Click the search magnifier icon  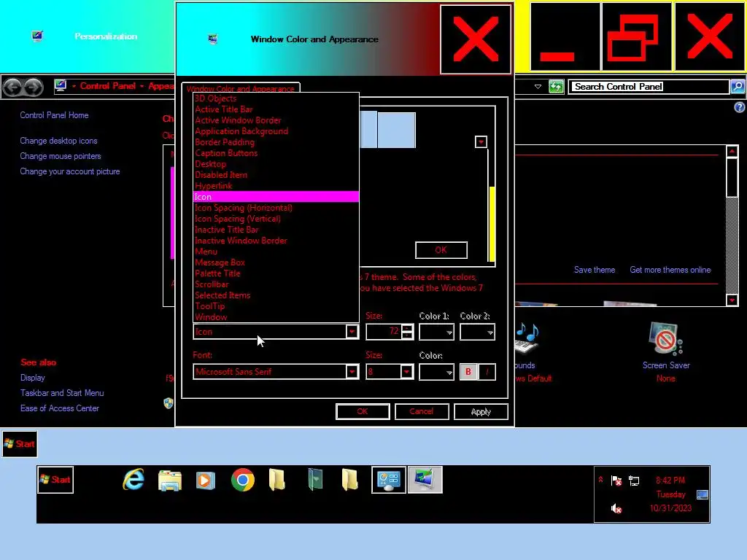click(x=738, y=87)
